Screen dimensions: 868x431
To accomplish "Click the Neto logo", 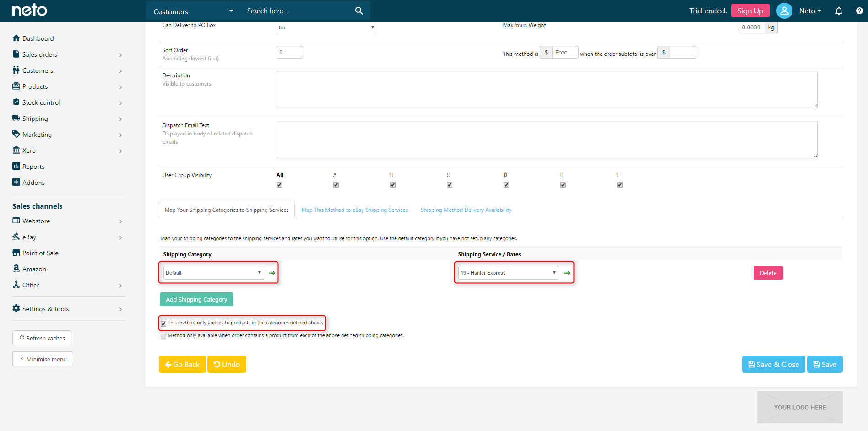I will 30,10.
